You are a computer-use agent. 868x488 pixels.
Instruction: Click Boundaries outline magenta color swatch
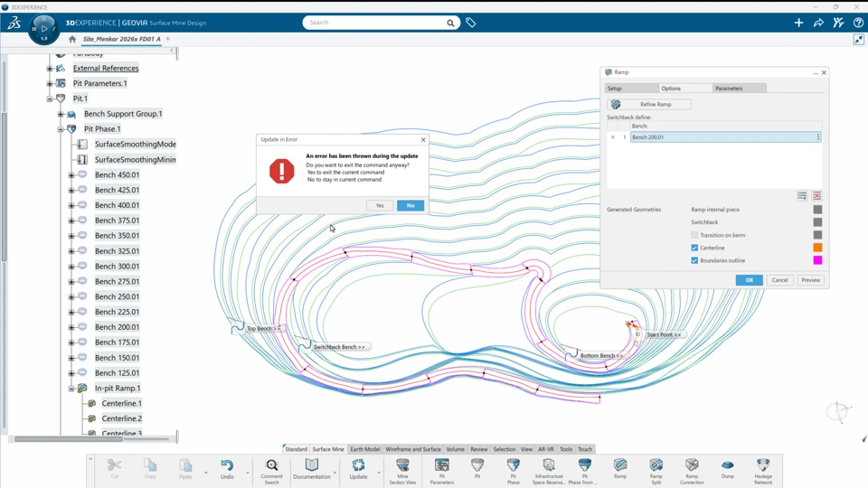coord(817,260)
